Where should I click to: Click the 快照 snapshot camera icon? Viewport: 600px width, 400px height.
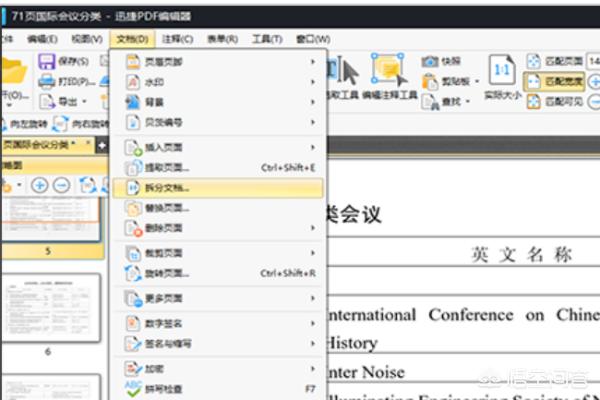coord(430,61)
